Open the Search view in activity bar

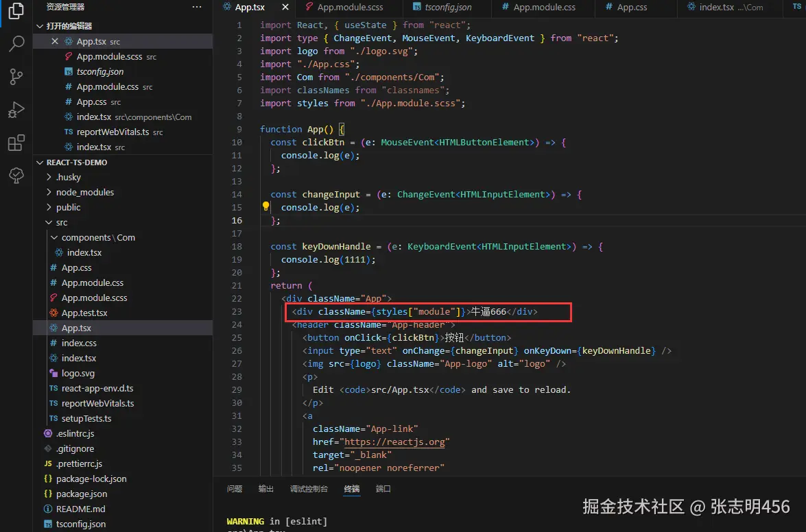16,44
